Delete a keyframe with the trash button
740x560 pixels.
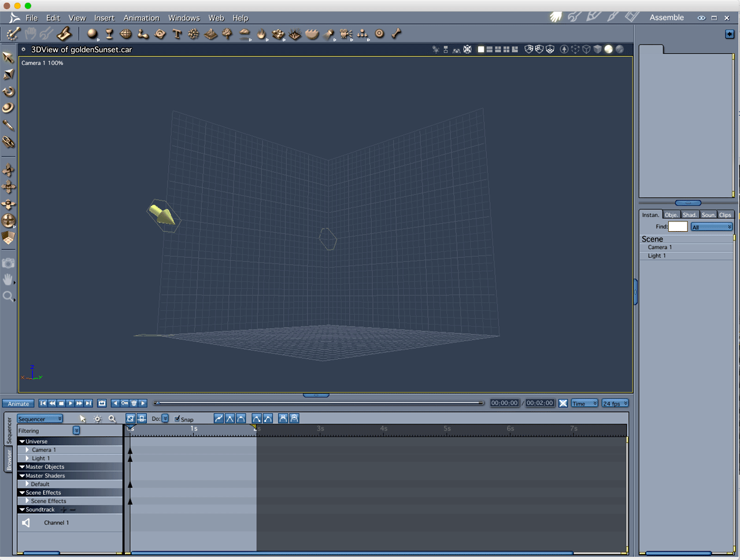[134, 403]
